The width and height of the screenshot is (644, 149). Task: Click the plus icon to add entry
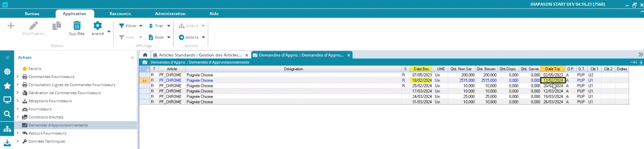click(11, 26)
